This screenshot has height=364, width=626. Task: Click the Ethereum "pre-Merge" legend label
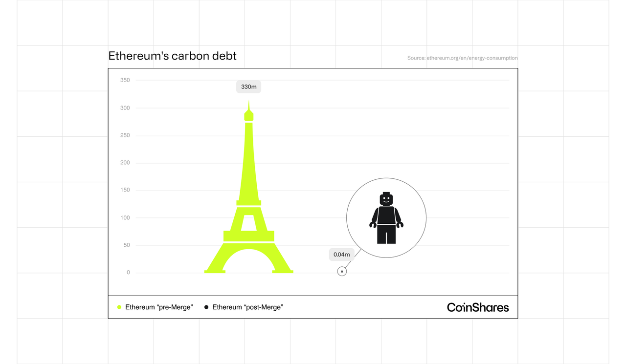(159, 307)
